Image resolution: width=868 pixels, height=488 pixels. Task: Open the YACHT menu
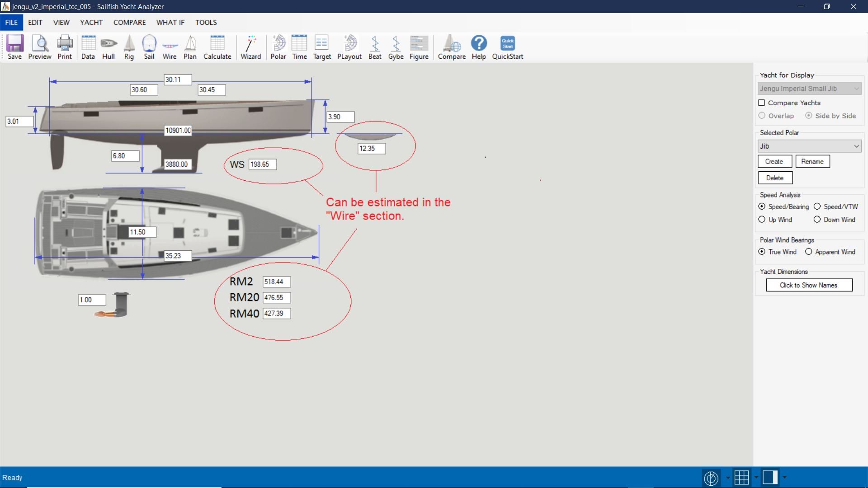(x=91, y=23)
